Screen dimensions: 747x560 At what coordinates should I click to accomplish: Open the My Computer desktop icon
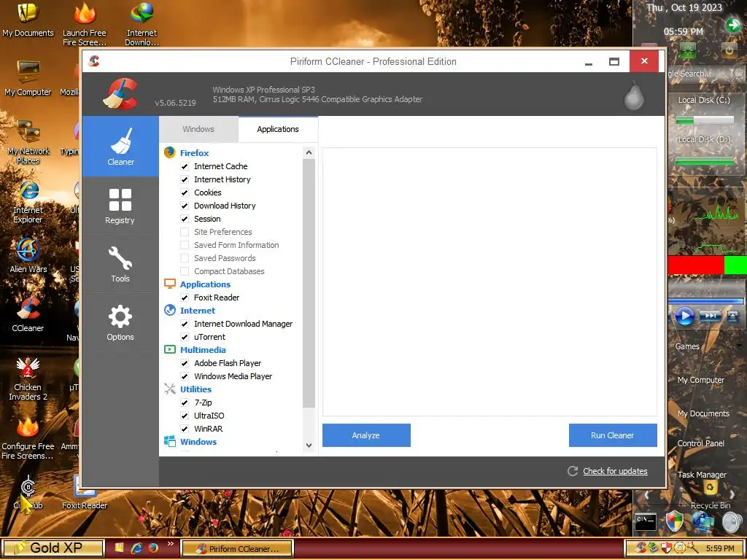(28, 79)
